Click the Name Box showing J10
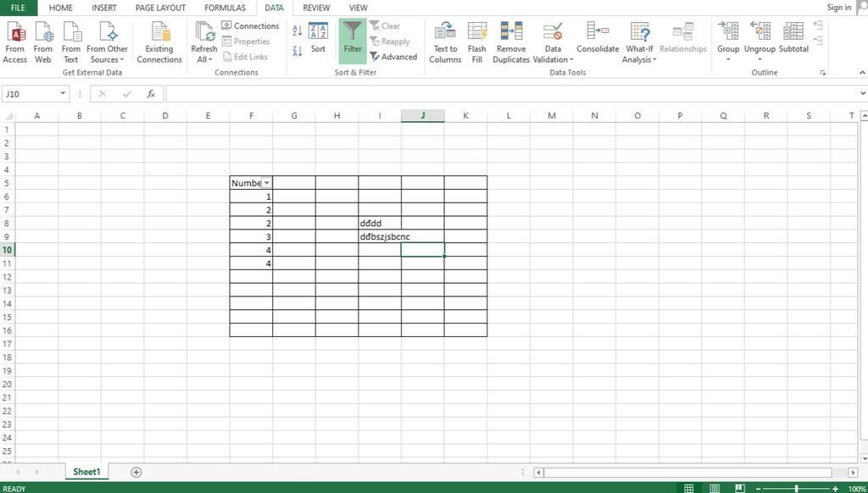Viewport: 868px width, 493px height. [x=31, y=94]
